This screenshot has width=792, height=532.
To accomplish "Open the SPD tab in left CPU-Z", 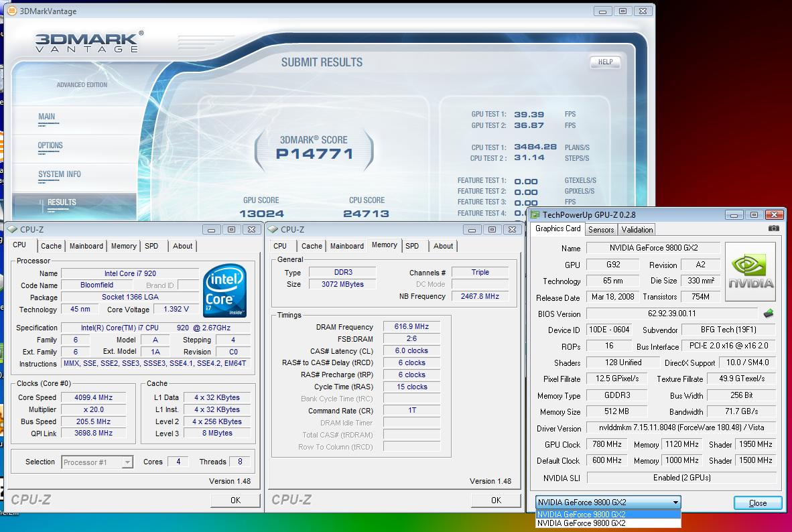I will pyautogui.click(x=151, y=246).
